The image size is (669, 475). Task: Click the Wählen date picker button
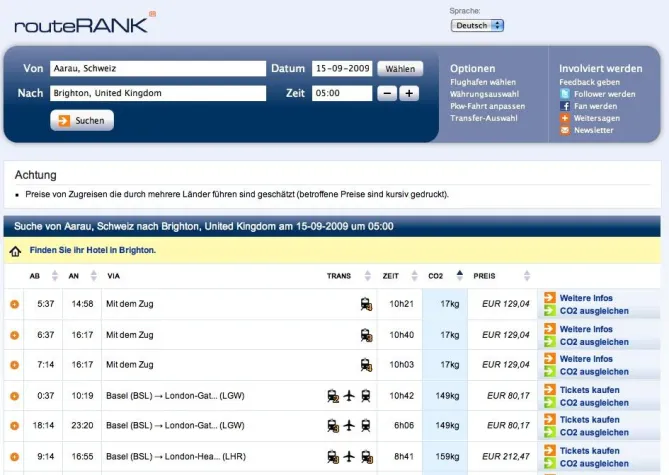pyautogui.click(x=400, y=69)
